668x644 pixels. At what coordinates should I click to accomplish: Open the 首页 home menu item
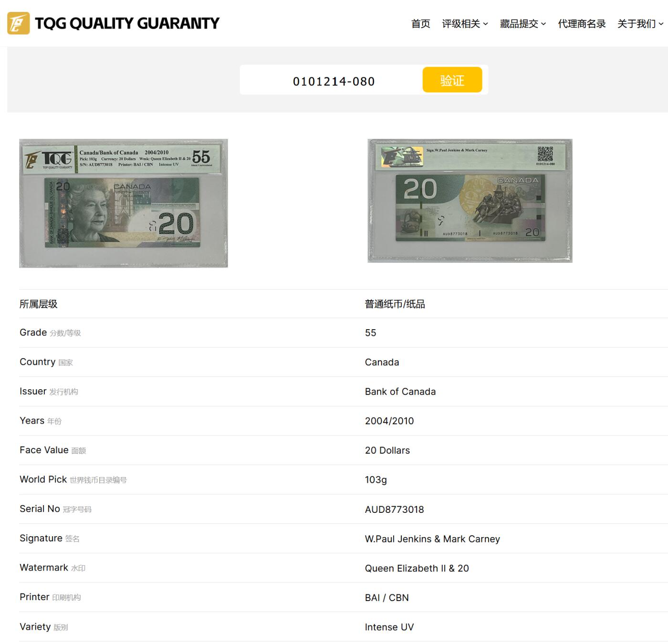[421, 24]
